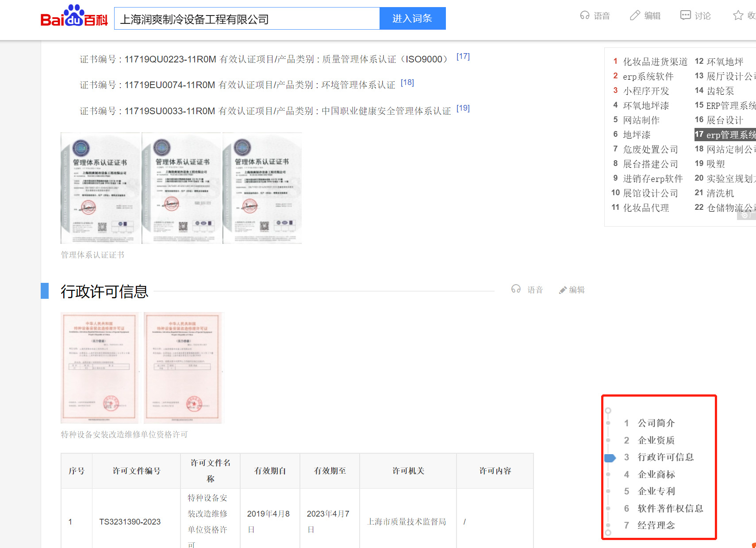Click hot search 清洗机
Viewport: 756px width, 548px height.
(x=720, y=193)
